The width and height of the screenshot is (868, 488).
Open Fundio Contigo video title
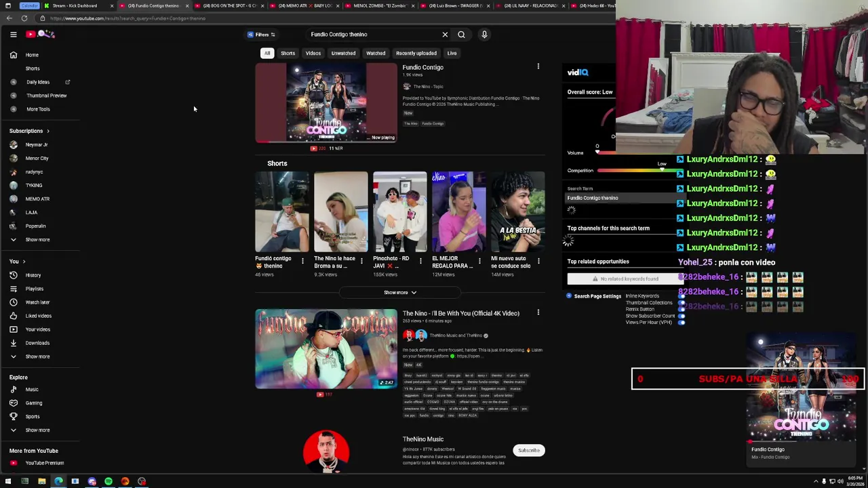422,68
